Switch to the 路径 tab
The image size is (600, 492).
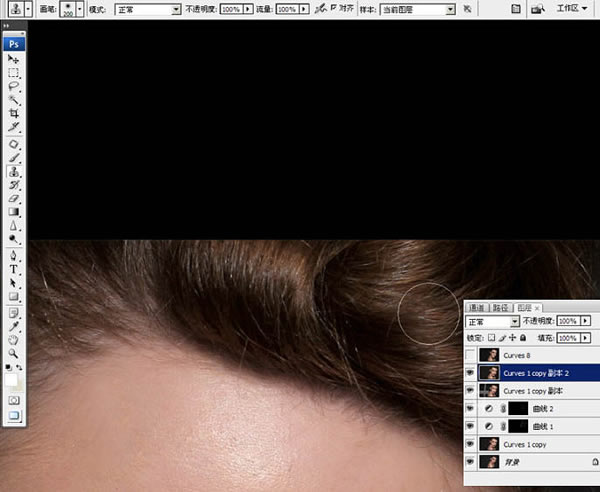coord(501,308)
